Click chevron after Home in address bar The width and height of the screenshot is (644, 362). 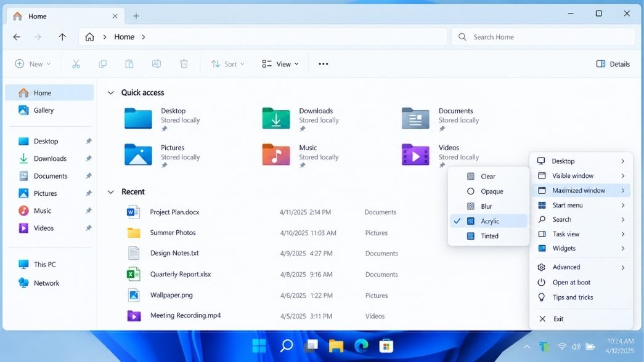144,37
